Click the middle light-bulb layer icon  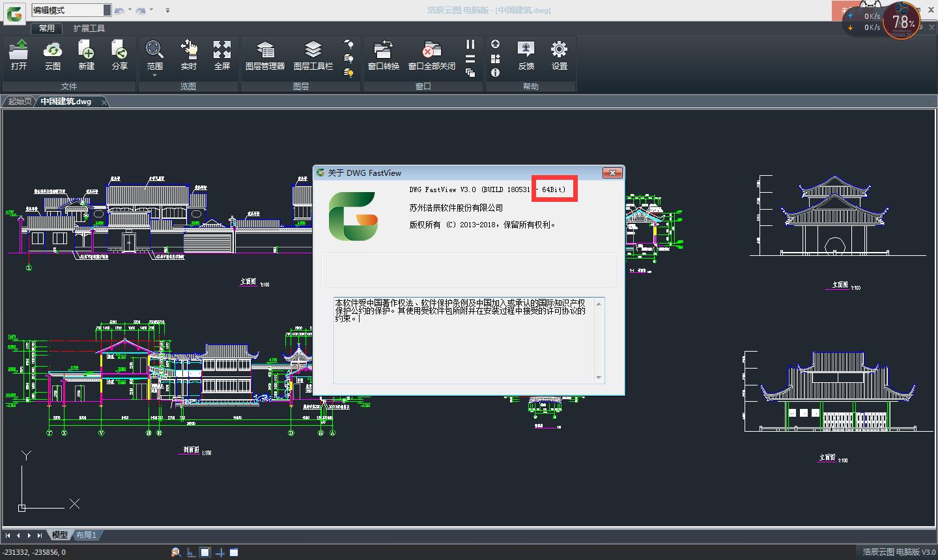click(348, 59)
